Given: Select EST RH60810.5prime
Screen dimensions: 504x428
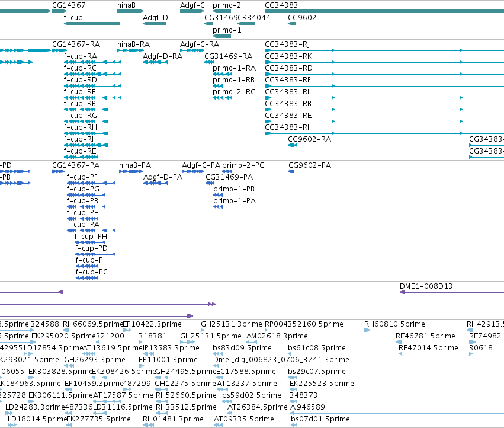Looking at the screenshot, I should [394, 325].
